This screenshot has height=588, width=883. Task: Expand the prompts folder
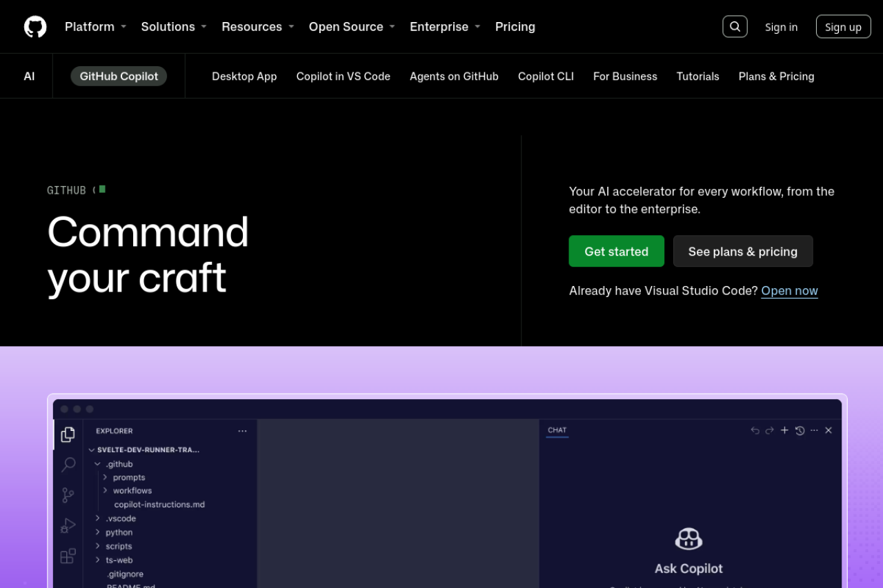(105, 477)
